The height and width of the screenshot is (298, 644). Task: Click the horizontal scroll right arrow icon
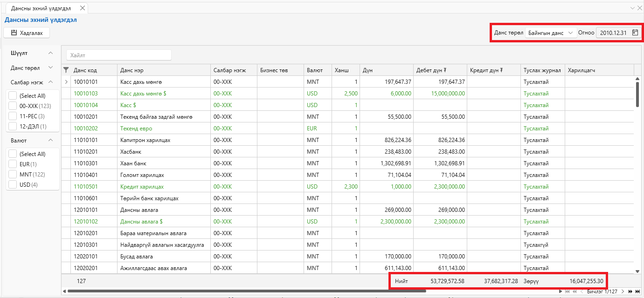[x=561, y=291]
